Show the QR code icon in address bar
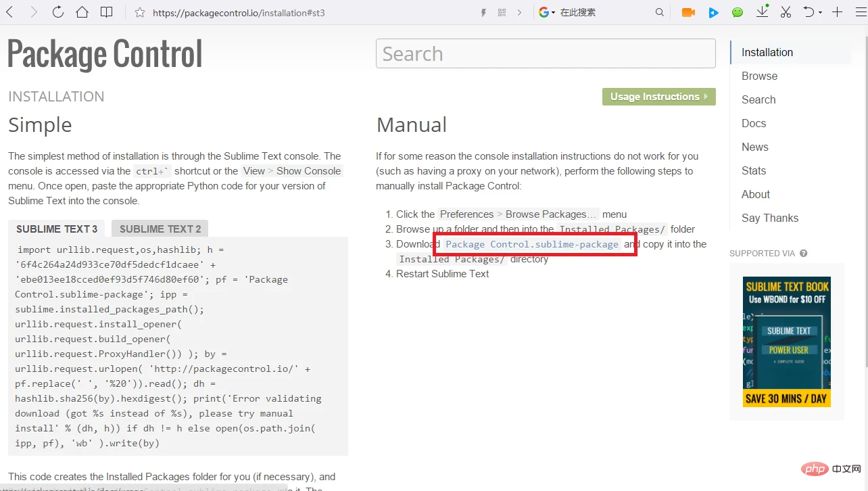Image resolution: width=868 pixels, height=491 pixels. [x=502, y=13]
